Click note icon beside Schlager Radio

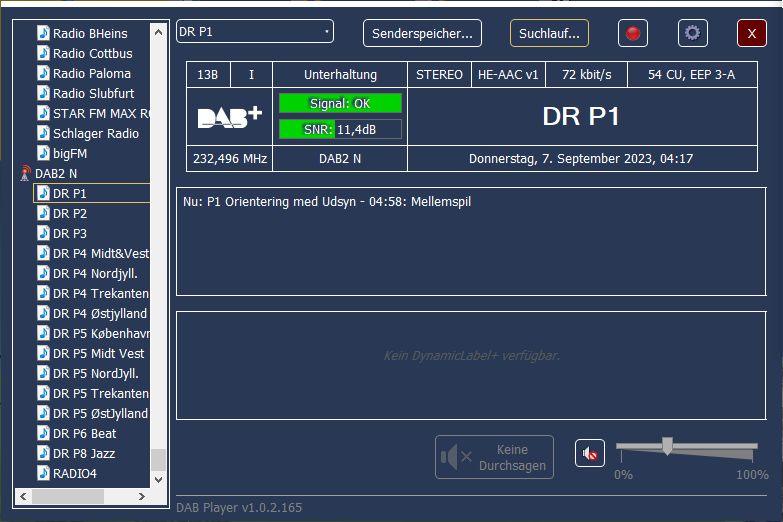tap(43, 133)
